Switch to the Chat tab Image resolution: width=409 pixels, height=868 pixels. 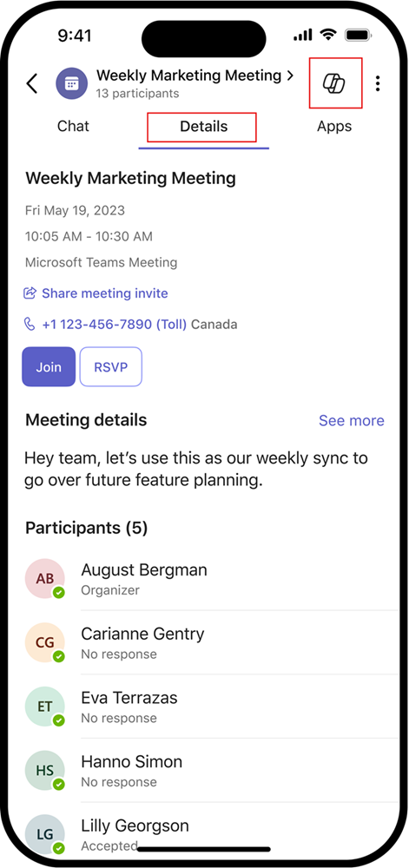(x=73, y=126)
